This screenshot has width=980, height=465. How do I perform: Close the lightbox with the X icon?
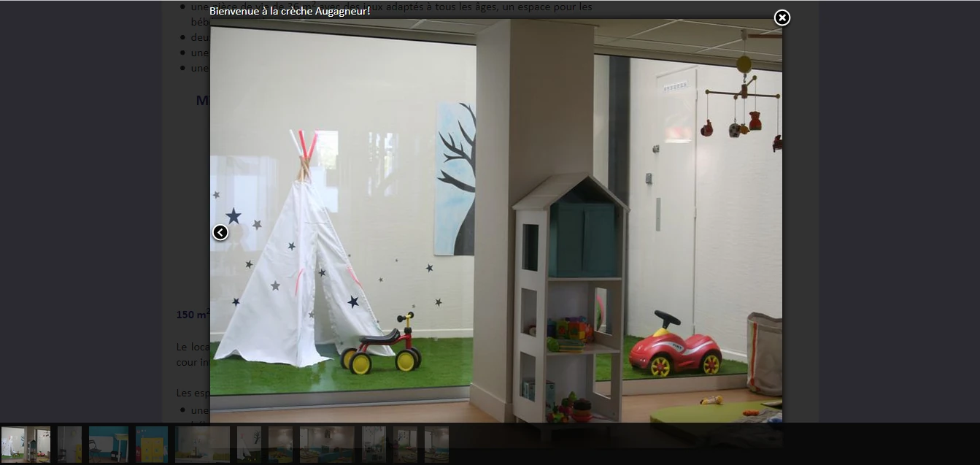click(x=782, y=18)
